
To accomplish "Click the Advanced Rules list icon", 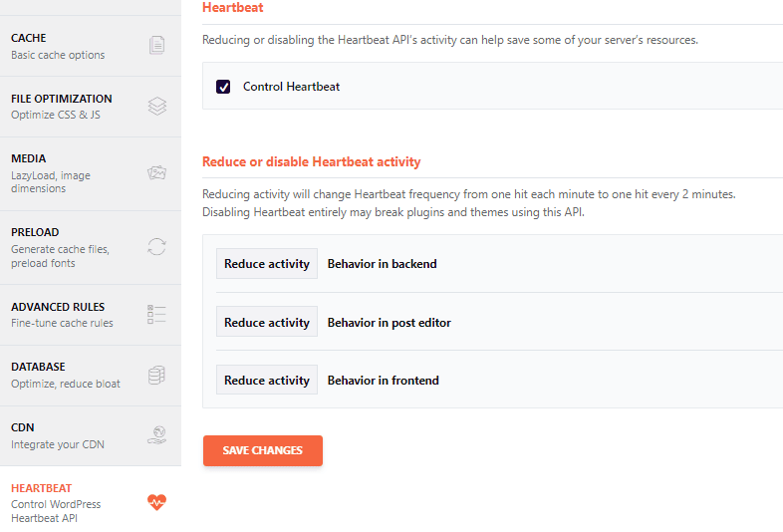I will (x=156, y=315).
